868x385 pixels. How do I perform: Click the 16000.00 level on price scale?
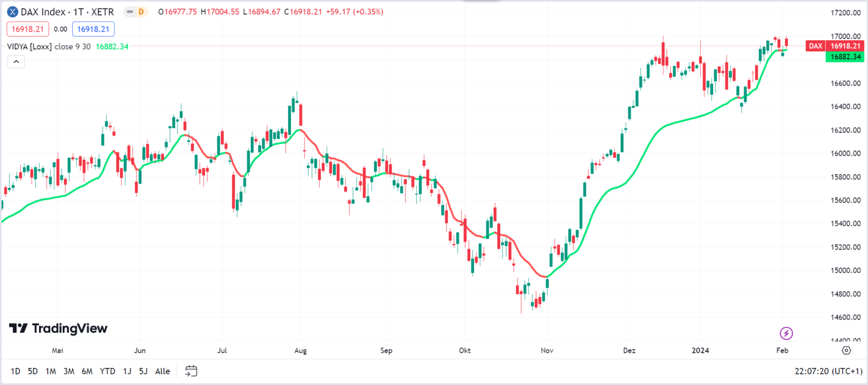[845, 154]
